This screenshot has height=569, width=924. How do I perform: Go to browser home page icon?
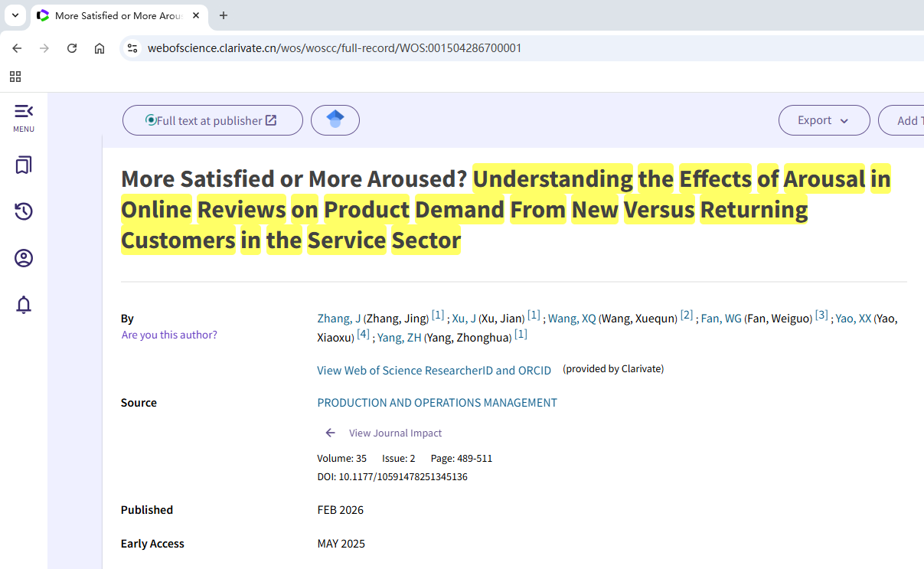pos(100,48)
